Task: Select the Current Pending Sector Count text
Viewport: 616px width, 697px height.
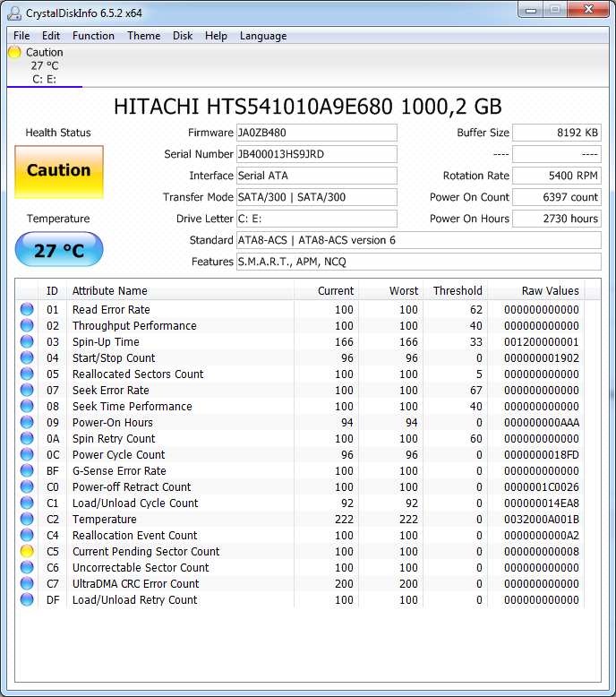Action: point(146,552)
